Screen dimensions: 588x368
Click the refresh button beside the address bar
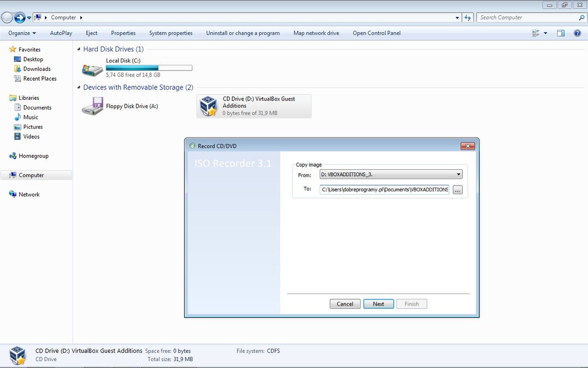pyautogui.click(x=468, y=17)
